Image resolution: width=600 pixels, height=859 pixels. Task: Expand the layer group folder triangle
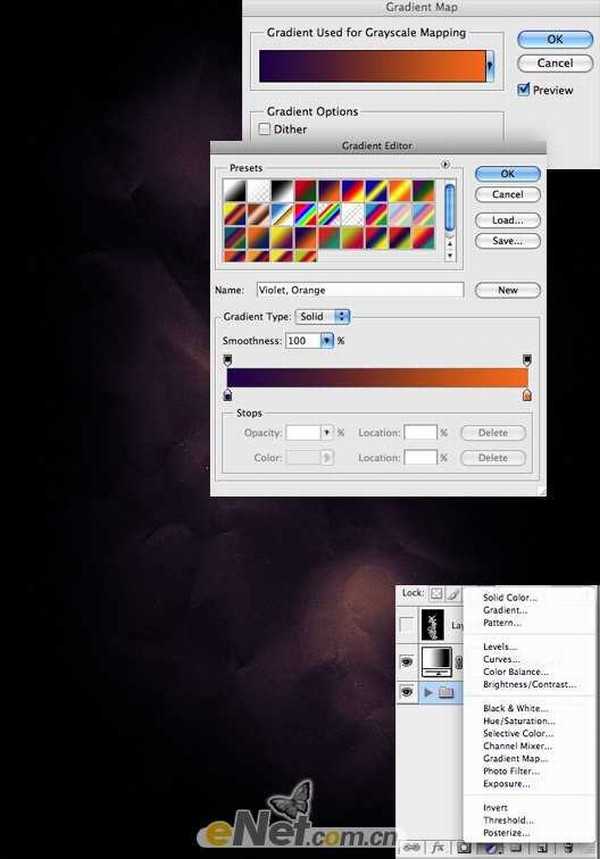tap(427, 691)
